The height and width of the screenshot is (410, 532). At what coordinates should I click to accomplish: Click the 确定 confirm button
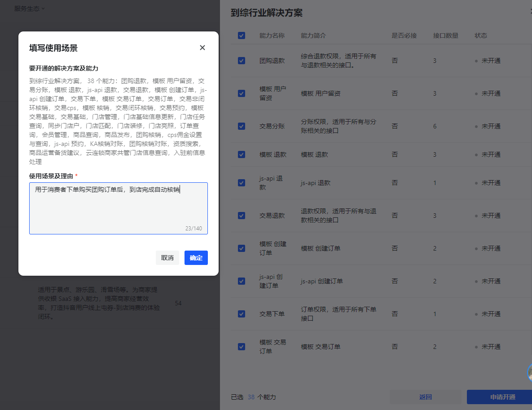point(196,258)
